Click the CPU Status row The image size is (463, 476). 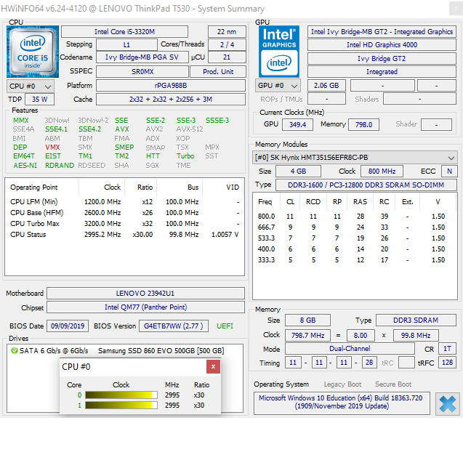pyautogui.click(x=124, y=234)
